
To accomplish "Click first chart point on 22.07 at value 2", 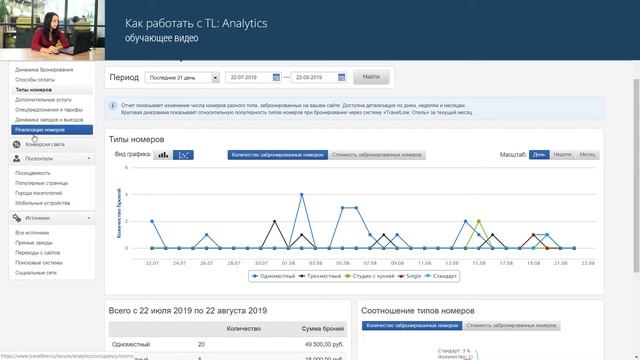I will [152, 221].
